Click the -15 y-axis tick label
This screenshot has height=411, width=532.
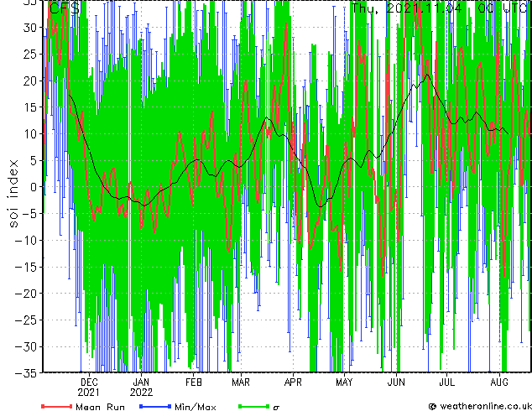[27, 267]
